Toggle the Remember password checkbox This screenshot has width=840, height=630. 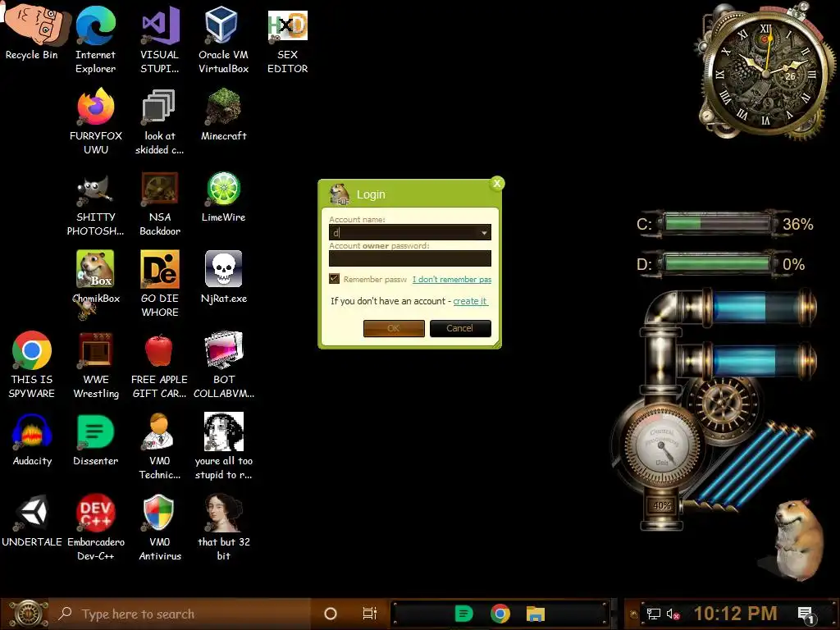tap(335, 279)
